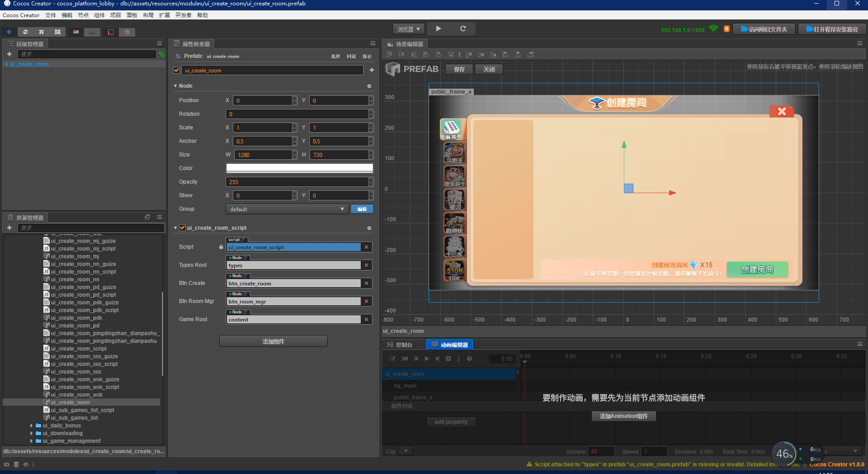This screenshot has height=474, width=868.
Task: Switch gizmo to pivot mode
Action: [x=76, y=32]
